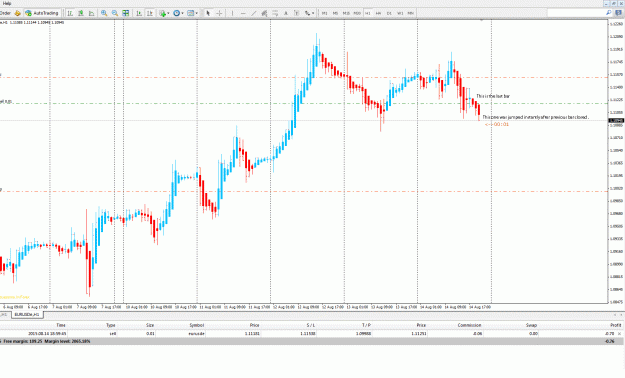Toggle the AutoTrading button
This screenshot has height=378, width=625.
click(x=42, y=13)
